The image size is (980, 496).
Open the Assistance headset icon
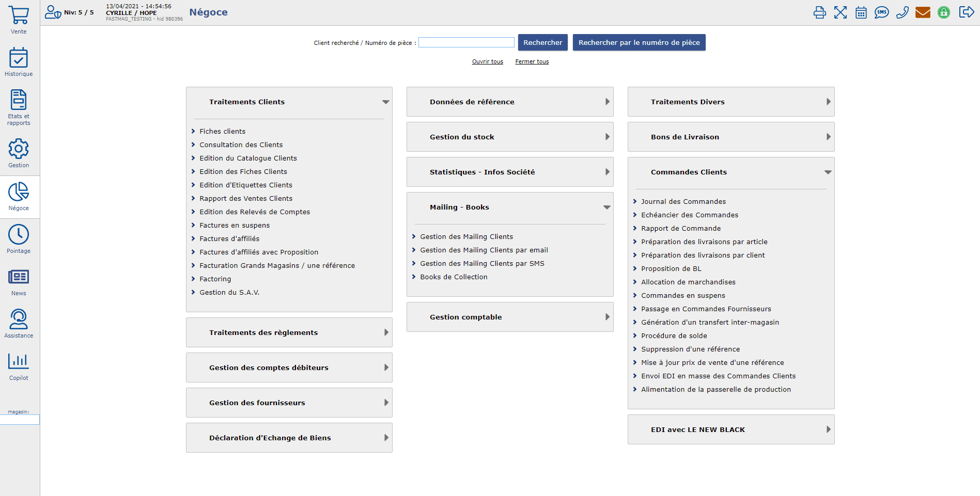coord(19,319)
